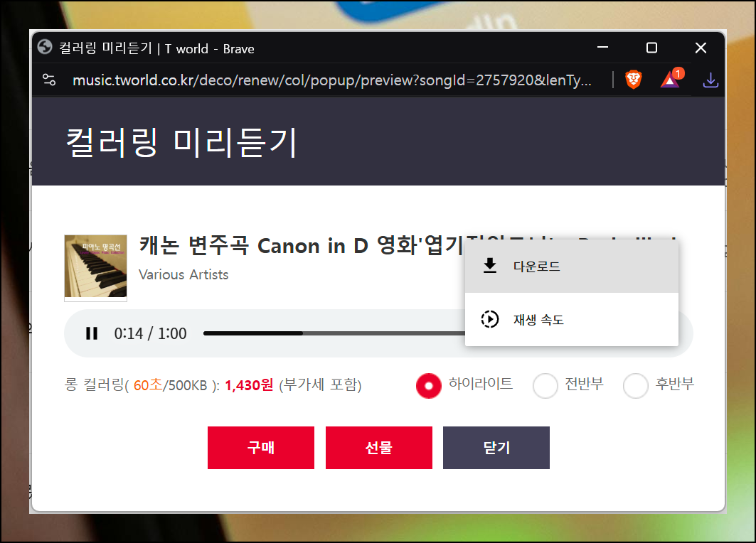Click the playback speed icon beside 재생 속도

coord(490,319)
